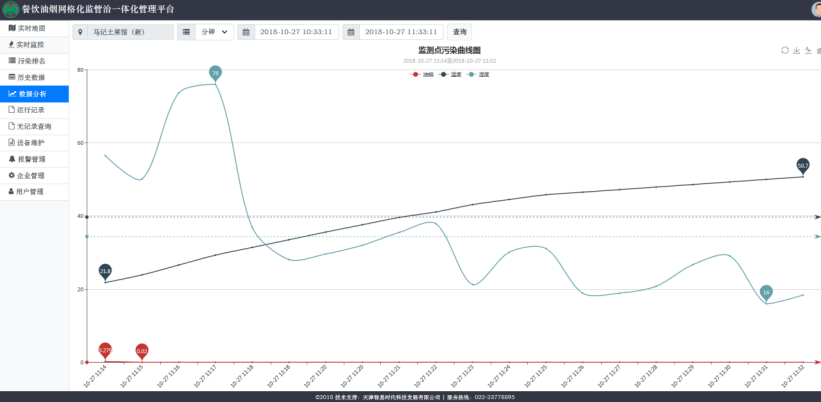This screenshot has height=402, width=821.
Task: Click the chart restore/refresh icon
Action: tap(784, 50)
